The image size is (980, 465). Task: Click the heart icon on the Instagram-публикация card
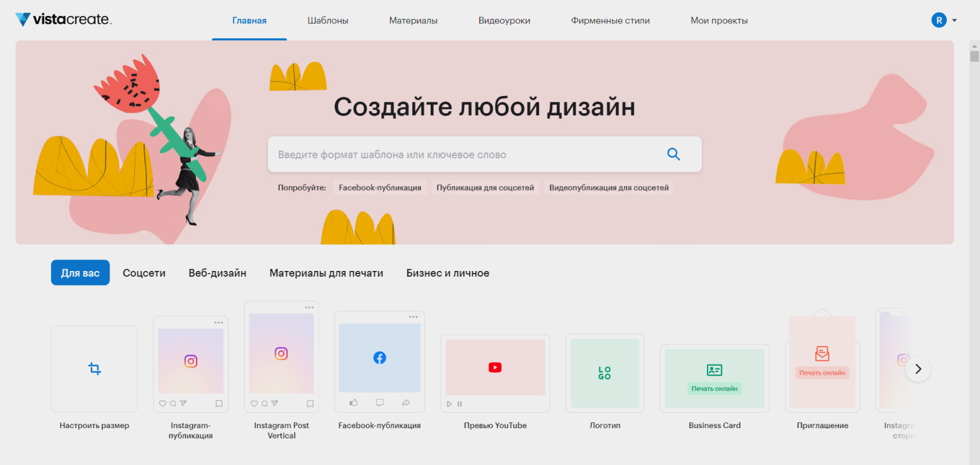162,403
